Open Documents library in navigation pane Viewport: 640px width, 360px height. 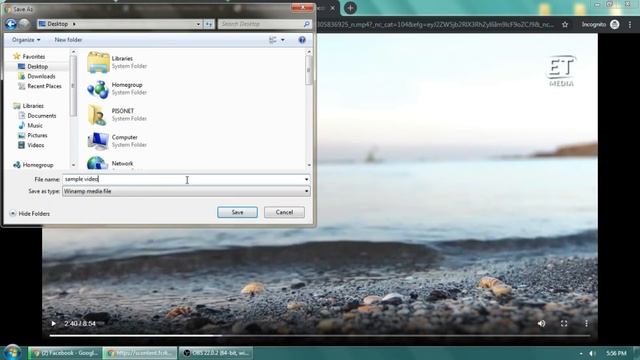pos(37,116)
